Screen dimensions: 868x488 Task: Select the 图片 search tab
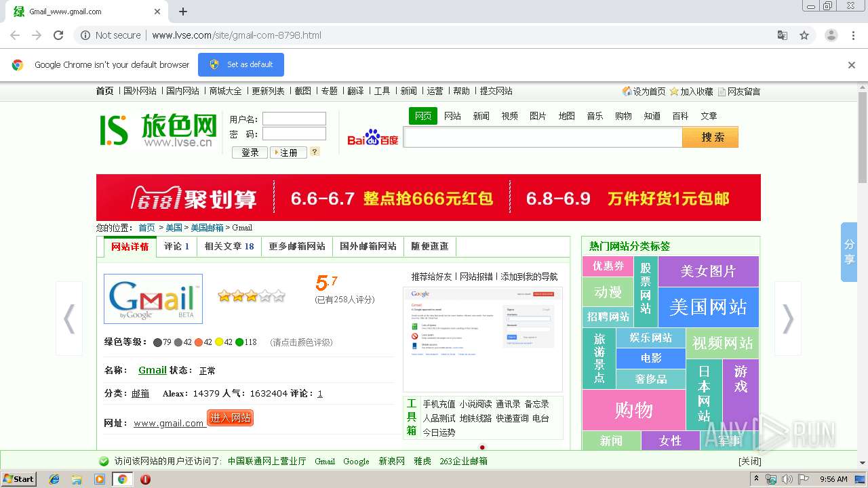538,116
